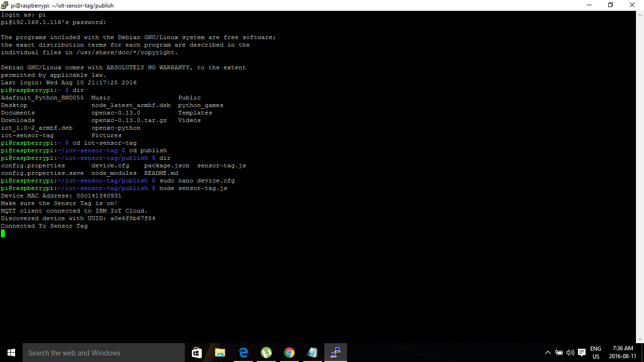Click the 'README.md' file name
Screen dimensions: 644x362
tap(161, 173)
